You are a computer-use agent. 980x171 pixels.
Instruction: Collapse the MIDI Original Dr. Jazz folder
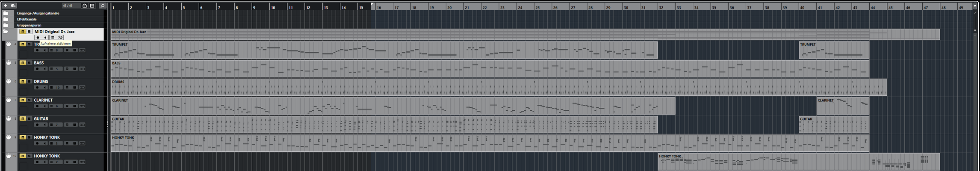[6, 32]
